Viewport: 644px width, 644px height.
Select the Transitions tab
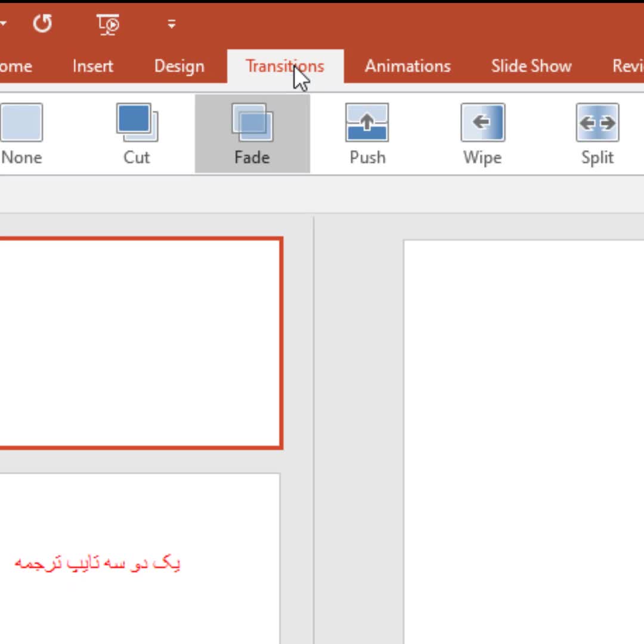[x=284, y=66]
